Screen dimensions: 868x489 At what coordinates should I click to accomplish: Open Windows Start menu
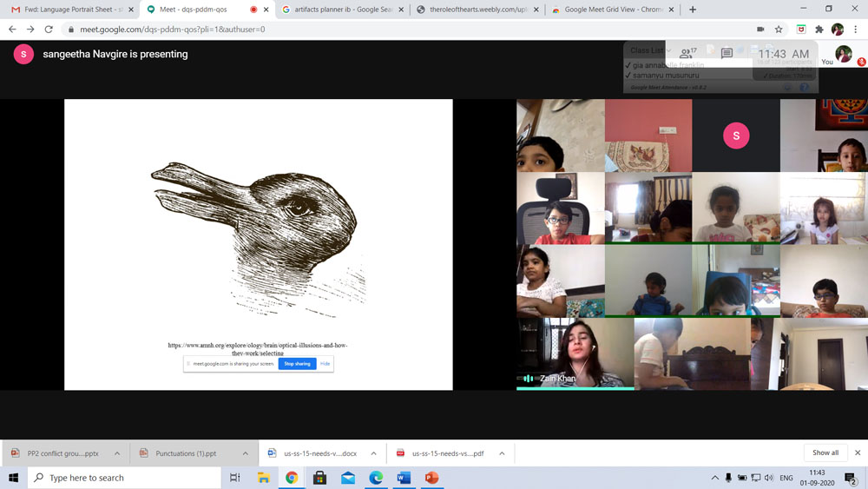pos(13,478)
